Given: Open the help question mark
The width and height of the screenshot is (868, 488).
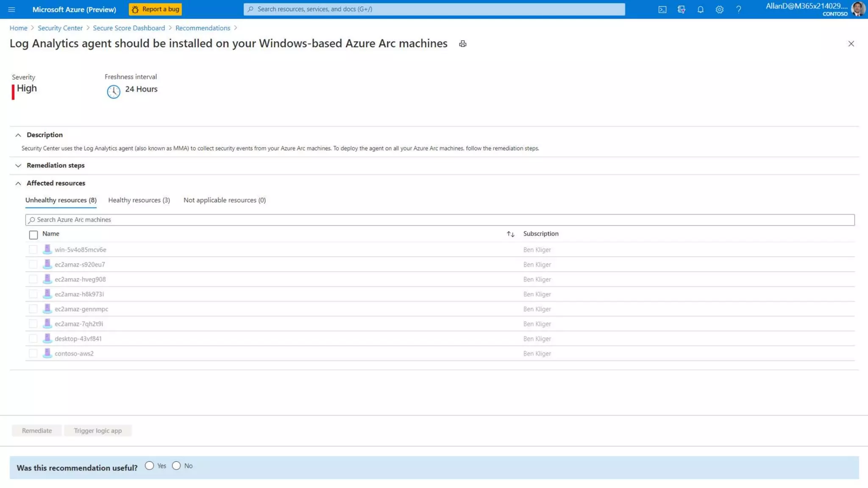Looking at the screenshot, I should [x=738, y=9].
